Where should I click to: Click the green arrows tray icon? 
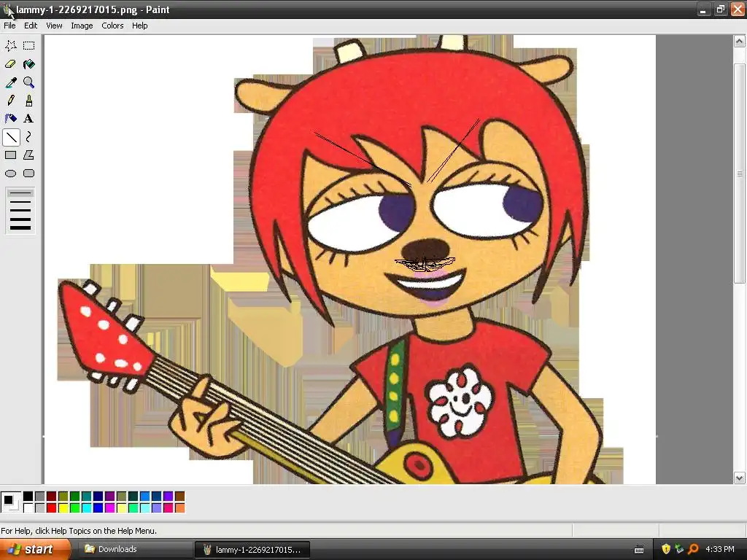tap(679, 549)
